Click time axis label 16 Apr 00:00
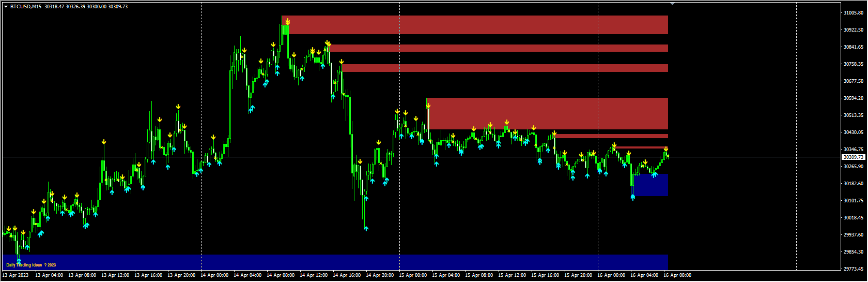The height and width of the screenshot is (282, 868). point(611,275)
